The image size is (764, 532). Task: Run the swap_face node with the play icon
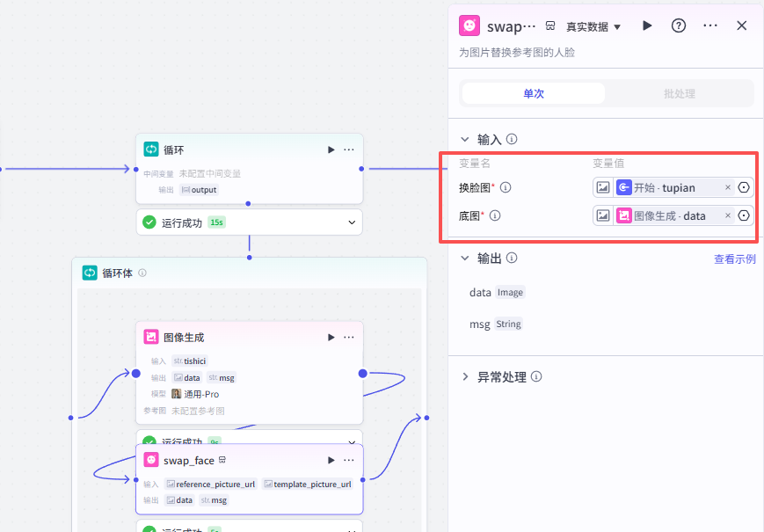tap(647, 26)
